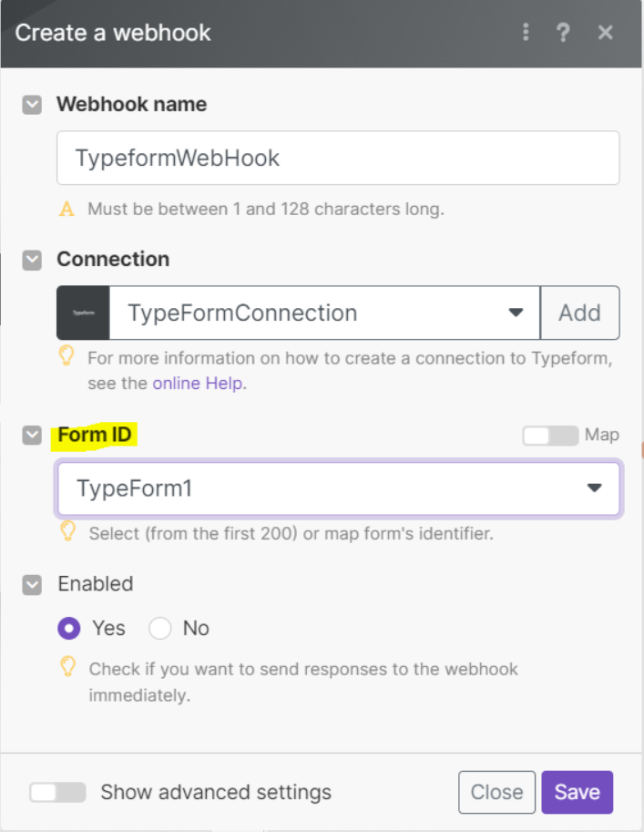Viewport: 644px width, 832px height.
Task: Click the 'Check if you want to send responses' text
Action: click(303, 682)
